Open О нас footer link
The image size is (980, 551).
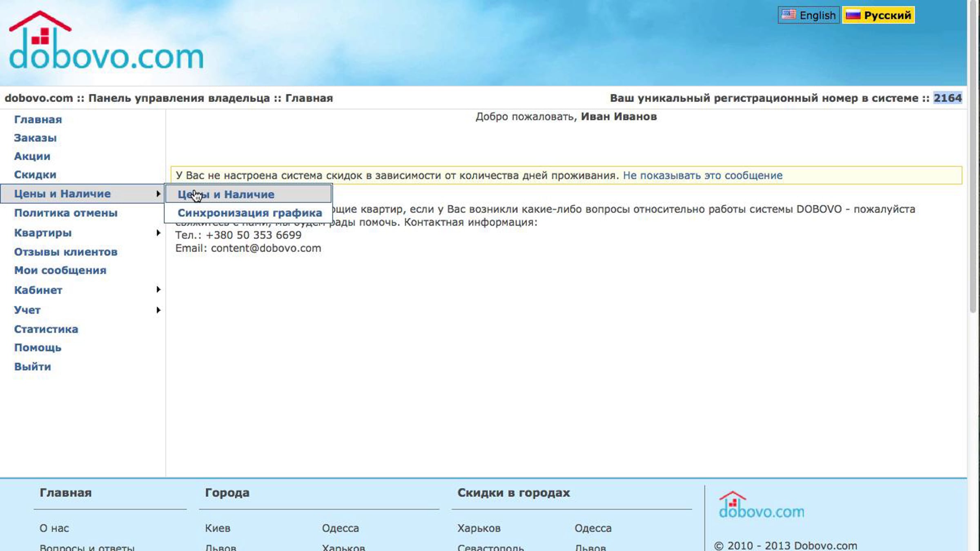[x=54, y=528]
